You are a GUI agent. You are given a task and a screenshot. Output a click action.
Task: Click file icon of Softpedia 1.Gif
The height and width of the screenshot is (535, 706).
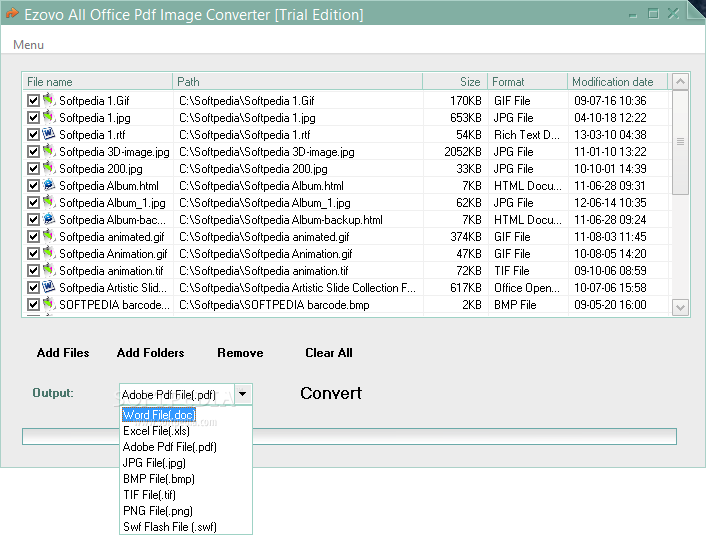coord(49,100)
